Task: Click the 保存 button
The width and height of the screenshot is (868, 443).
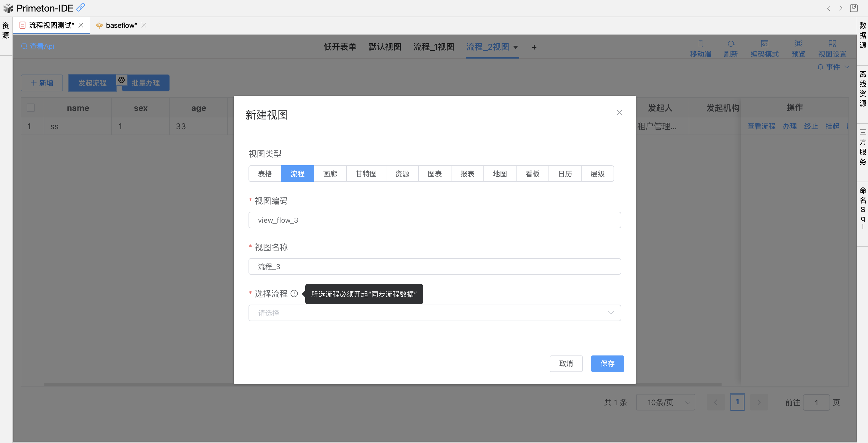Action: [607, 363]
